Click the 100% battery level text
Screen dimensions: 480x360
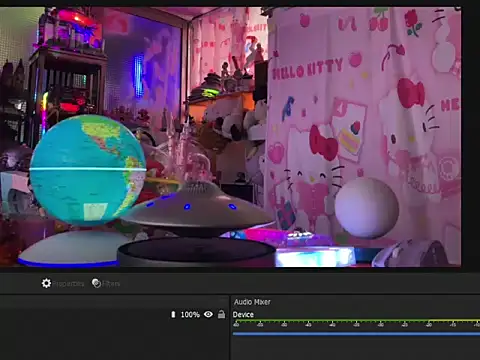click(190, 314)
